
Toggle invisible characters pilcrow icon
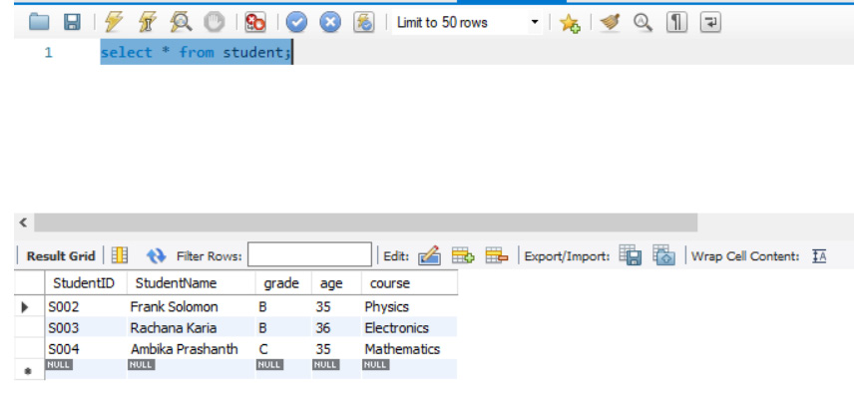(x=676, y=22)
